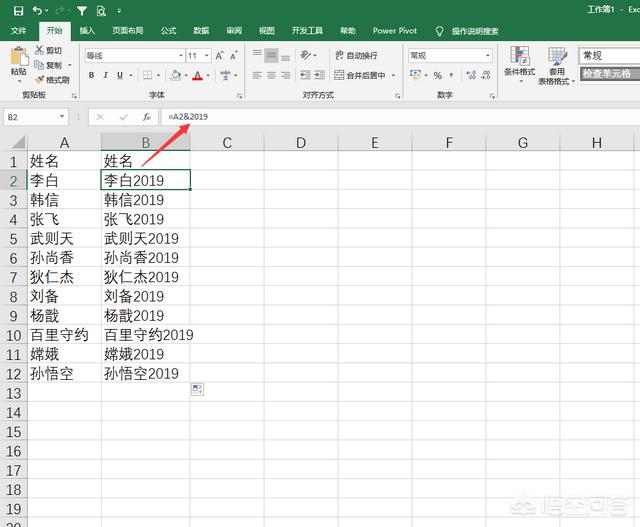
Task: Open the font color dropdown arrow
Action: pos(208,76)
